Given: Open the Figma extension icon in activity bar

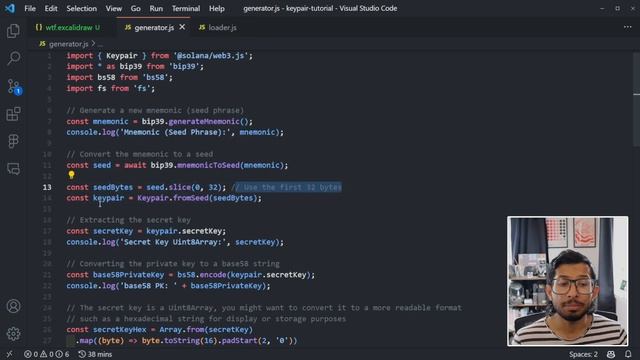Looking at the screenshot, I should click(13, 141).
